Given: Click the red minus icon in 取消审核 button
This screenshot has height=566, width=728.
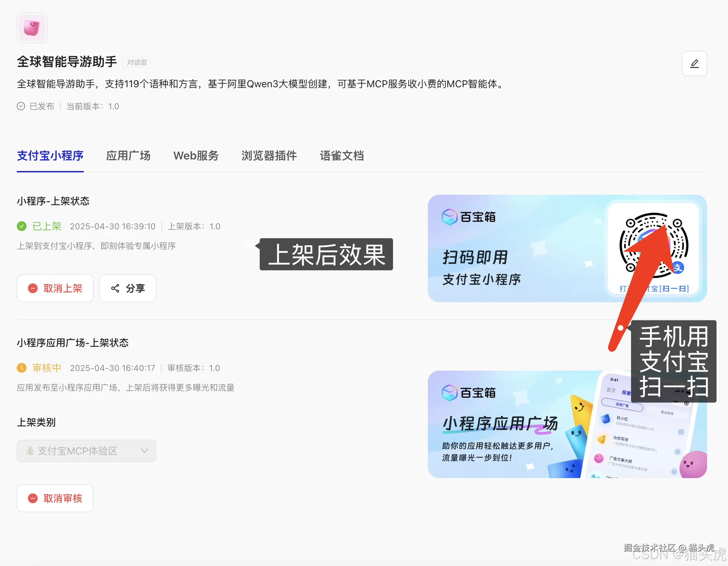Looking at the screenshot, I should 33,498.
